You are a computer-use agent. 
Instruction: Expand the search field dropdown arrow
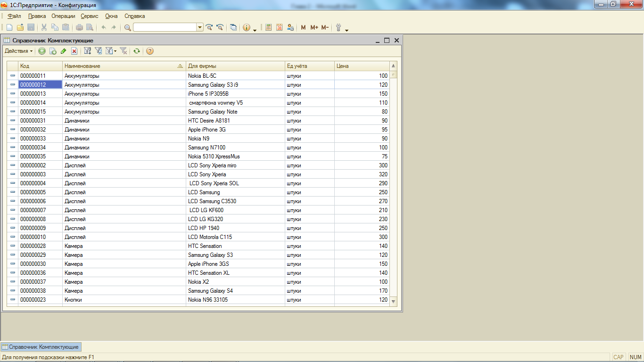[x=200, y=27]
